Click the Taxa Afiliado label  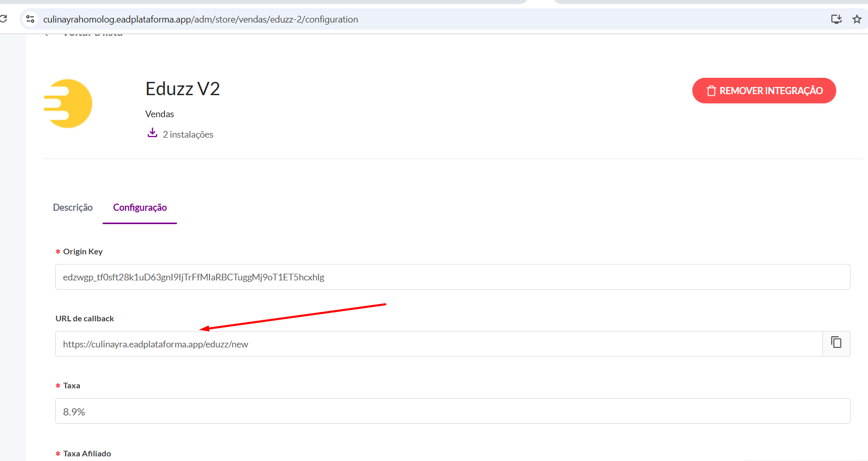[87, 454]
